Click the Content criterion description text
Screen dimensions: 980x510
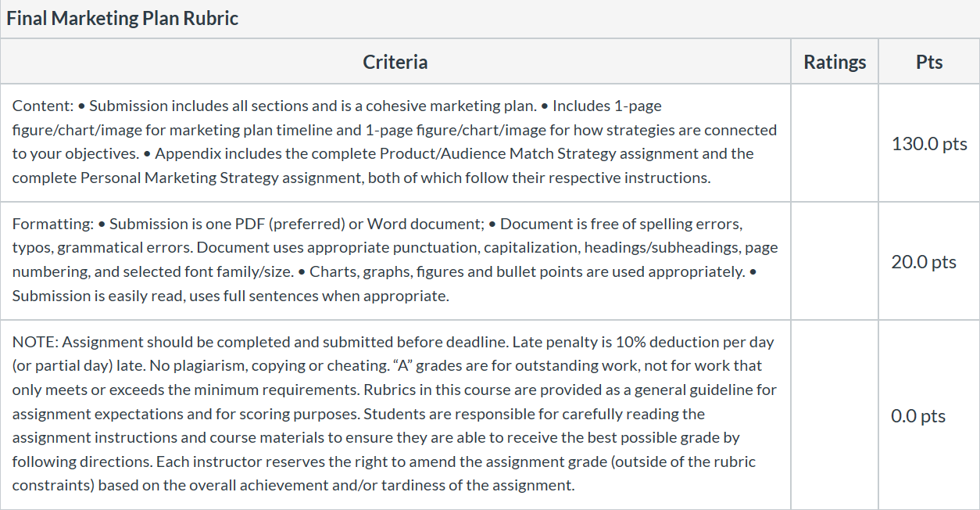pyautogui.click(x=395, y=142)
